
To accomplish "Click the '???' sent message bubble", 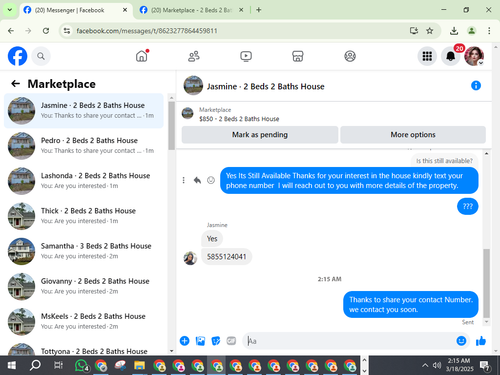I will 467,206.
